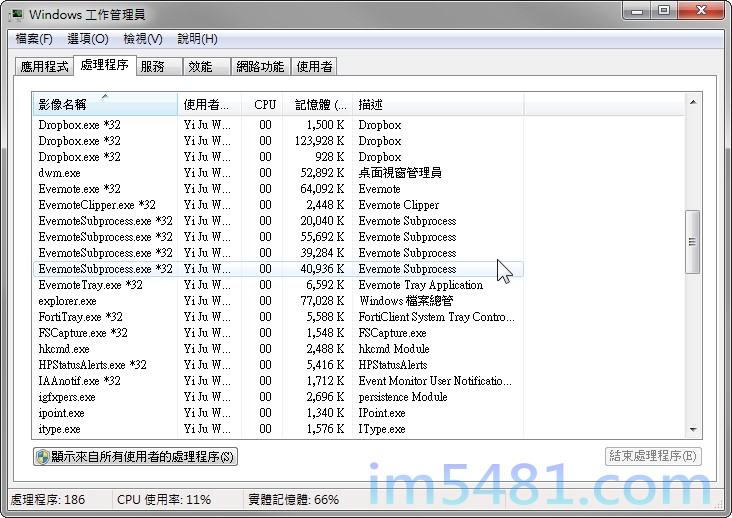Viewport: 732px width, 518px height.
Task: Select the ipoint.exe process row
Action: tap(278, 413)
